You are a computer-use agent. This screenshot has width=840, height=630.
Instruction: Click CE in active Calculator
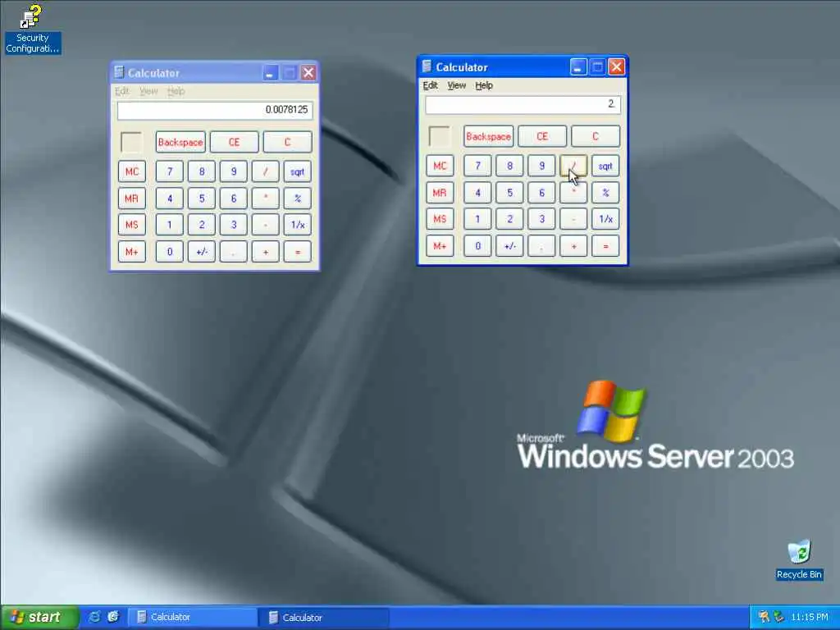click(x=542, y=137)
